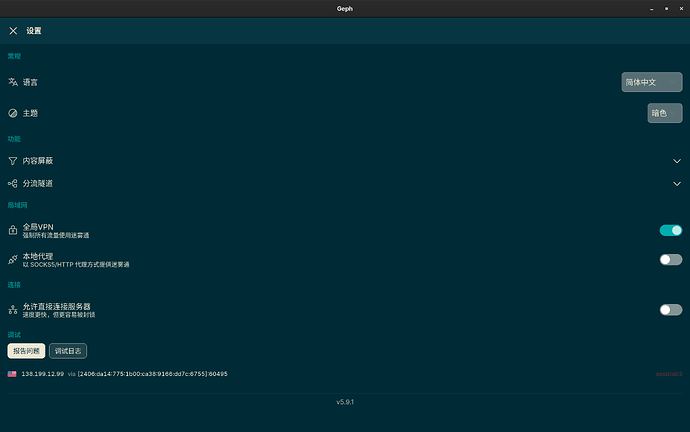Open the 暗色 theme dropdown
The image size is (690, 432).
tap(664, 113)
